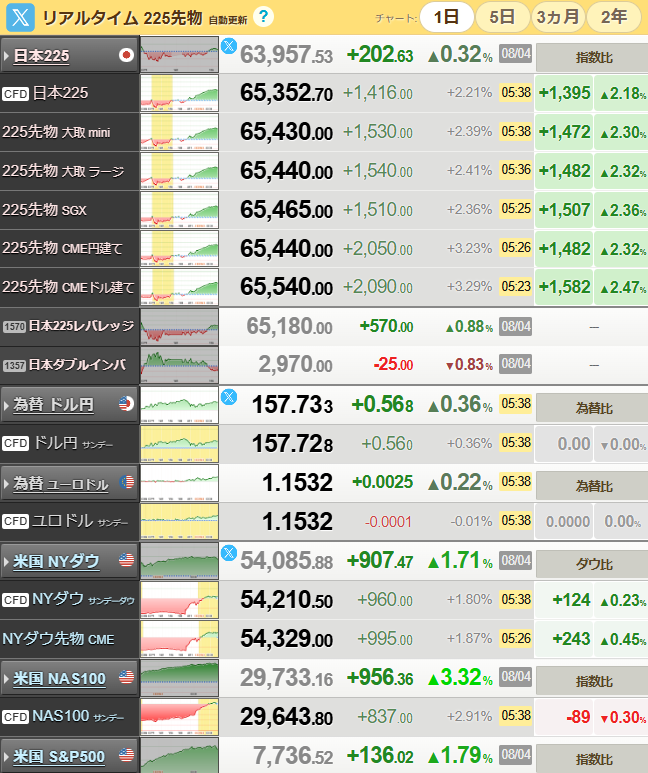Click flag icon in 為替 ドル円 row
Viewport: 648px width, 773px height.
click(x=126, y=404)
